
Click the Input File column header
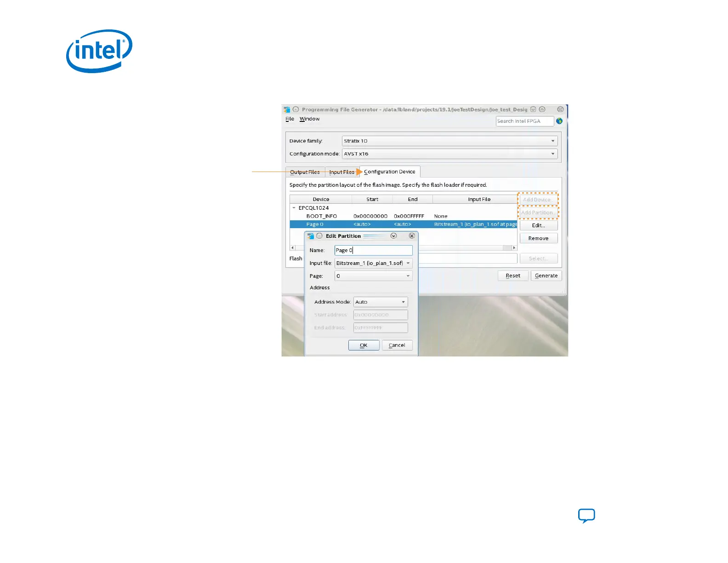475,199
